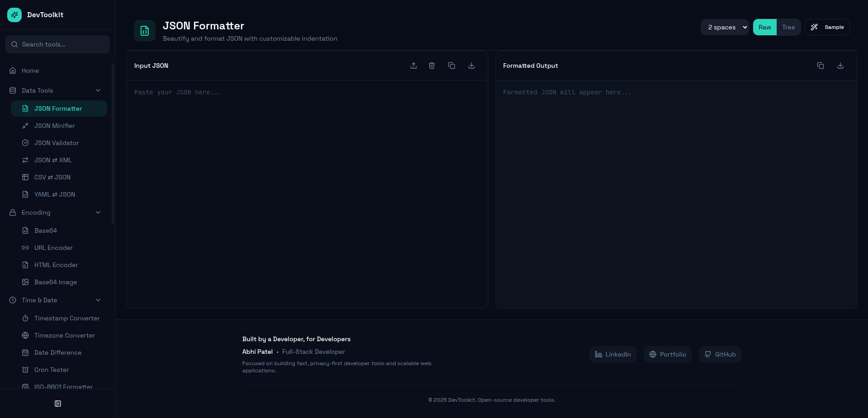
Task: Collapse the Encoding section
Action: [x=98, y=212]
